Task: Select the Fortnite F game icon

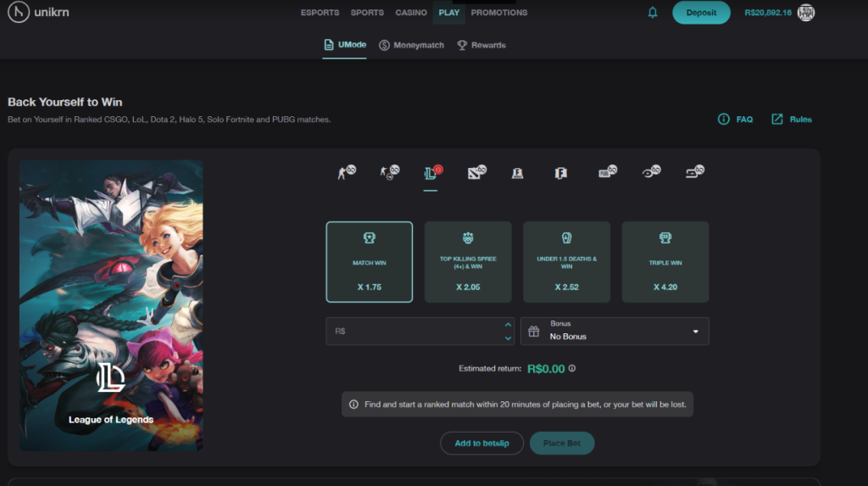Action: coord(561,174)
